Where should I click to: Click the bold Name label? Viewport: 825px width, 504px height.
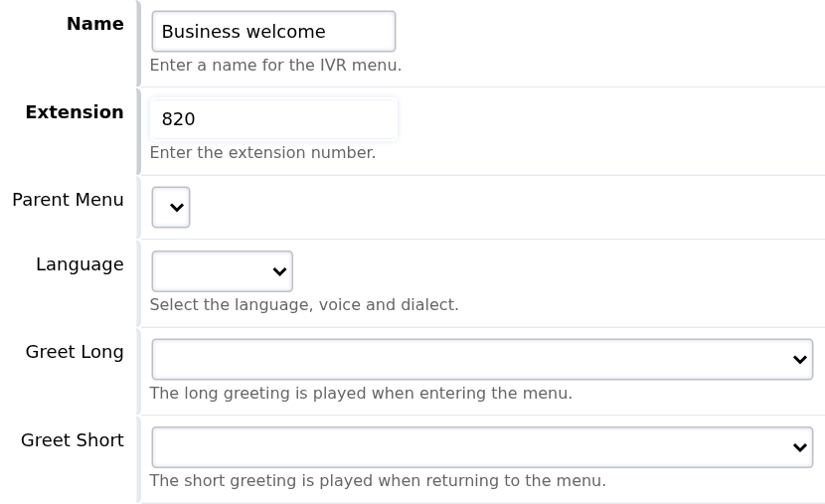point(95,24)
